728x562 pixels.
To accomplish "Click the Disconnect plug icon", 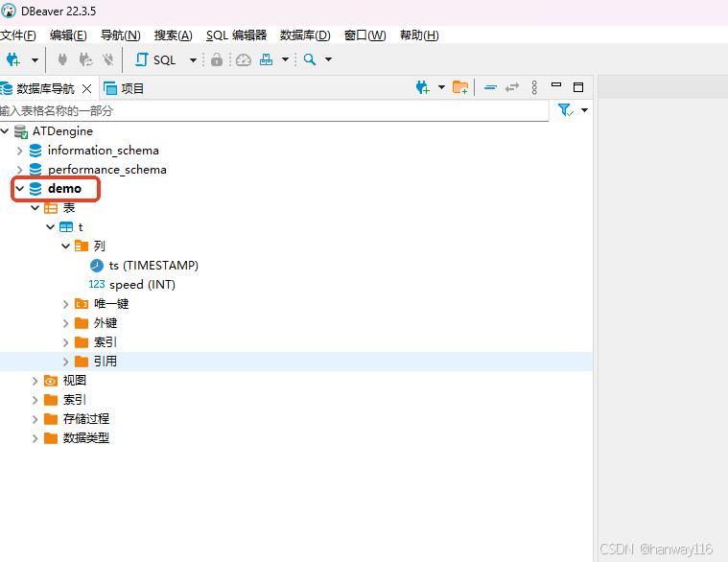I will click(108, 59).
